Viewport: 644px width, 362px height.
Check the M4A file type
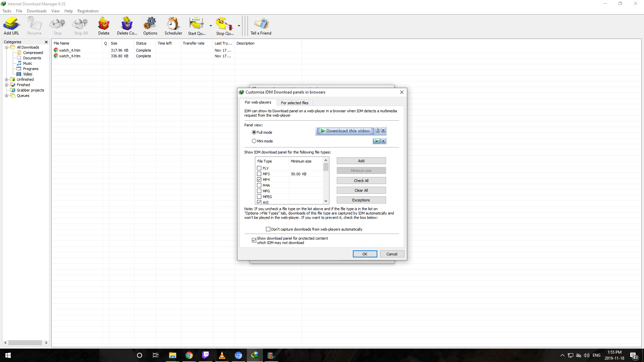(259, 185)
